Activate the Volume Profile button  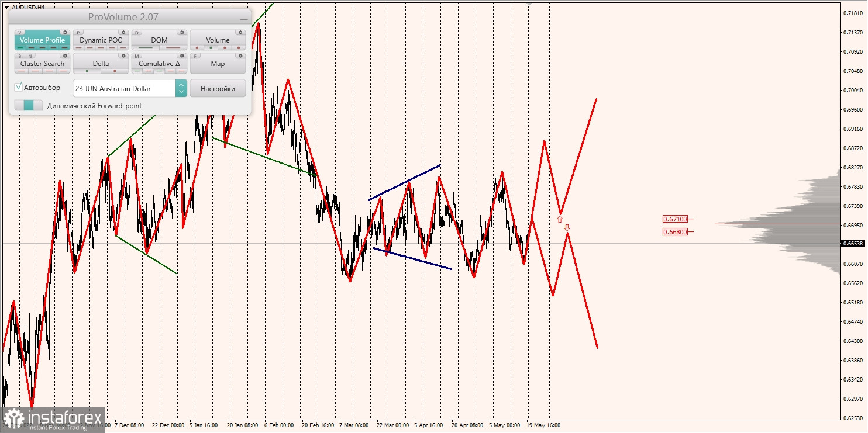[43, 40]
